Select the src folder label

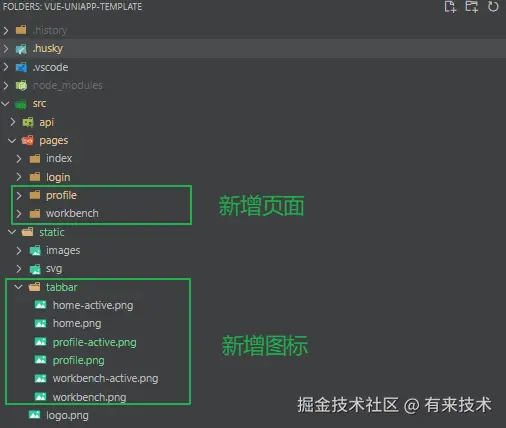39,104
